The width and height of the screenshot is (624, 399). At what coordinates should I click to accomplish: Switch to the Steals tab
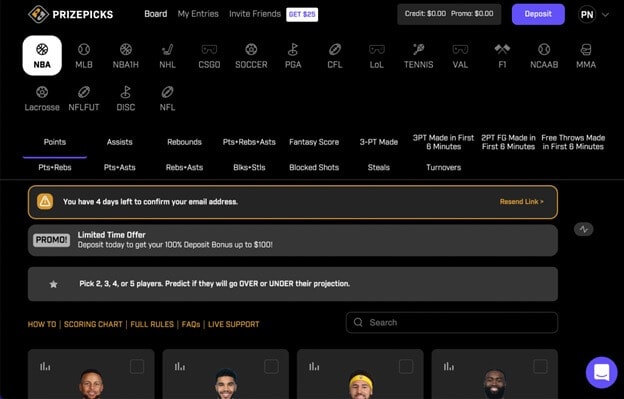coord(378,167)
